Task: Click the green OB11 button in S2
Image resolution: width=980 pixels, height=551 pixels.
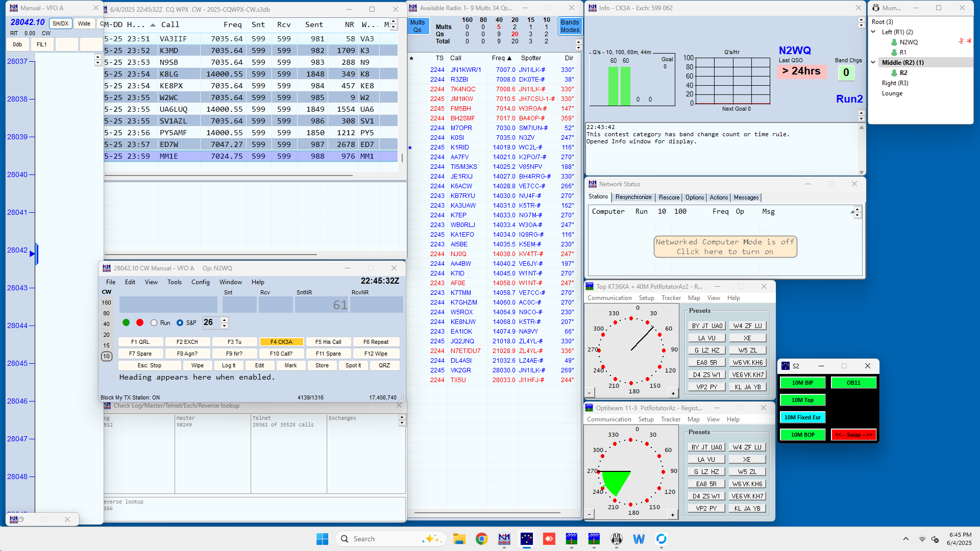Action: (853, 383)
